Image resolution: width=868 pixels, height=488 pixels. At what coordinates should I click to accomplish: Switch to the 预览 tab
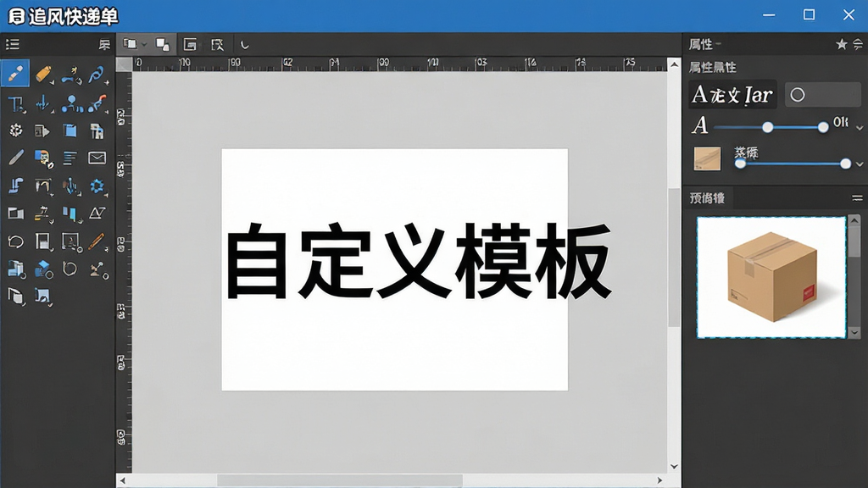707,197
